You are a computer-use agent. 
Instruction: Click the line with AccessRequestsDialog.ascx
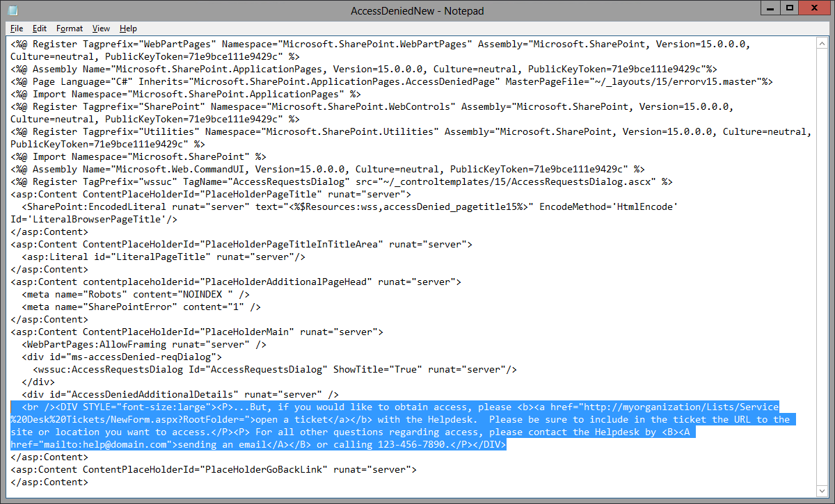pos(342,181)
